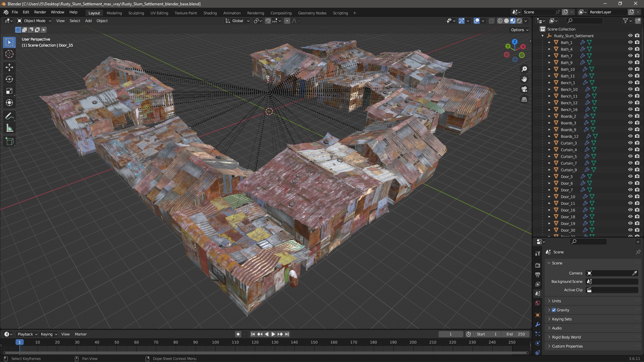Toggle viewport gizmos
This screenshot has height=362, width=644.
click(462, 21)
